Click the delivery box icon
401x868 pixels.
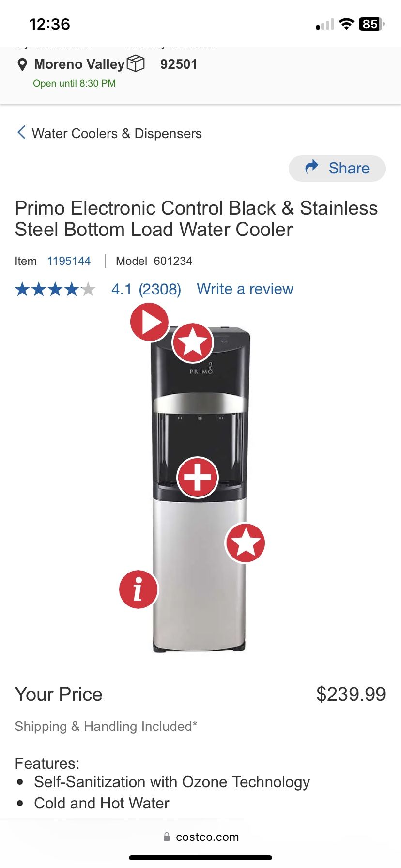coord(136,63)
